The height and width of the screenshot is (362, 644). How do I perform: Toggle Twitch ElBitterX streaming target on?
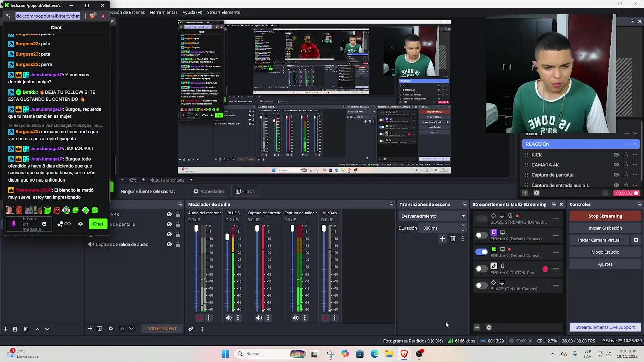[481, 235]
